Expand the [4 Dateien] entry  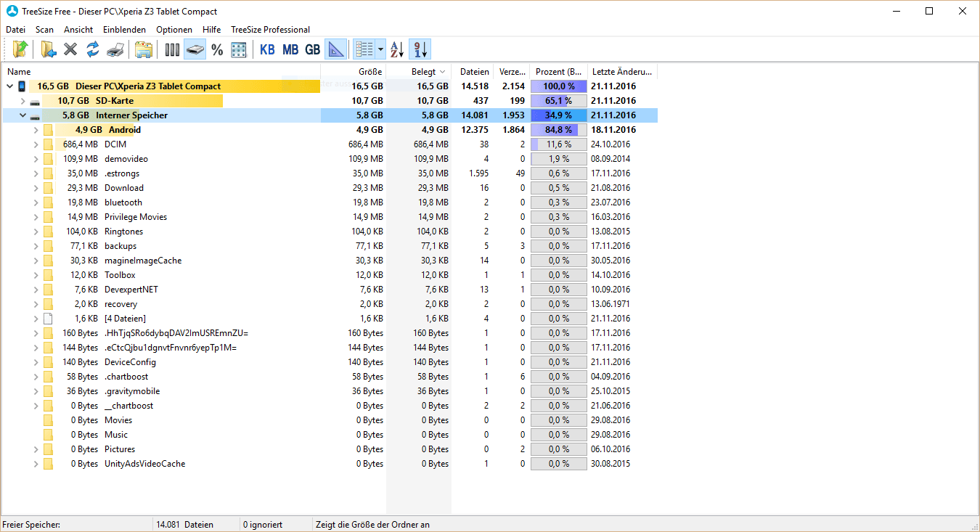36,319
